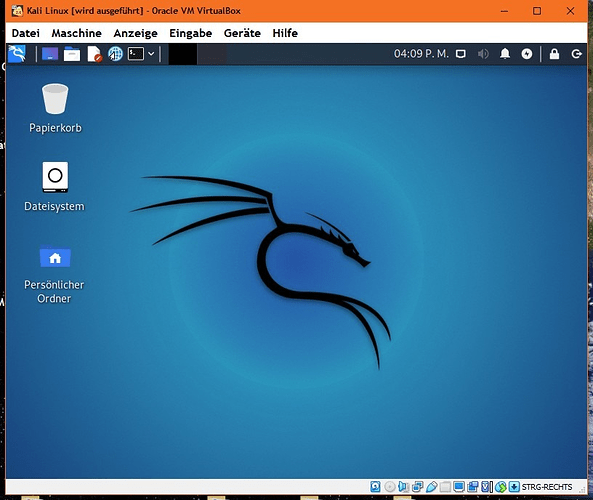This screenshot has width=593, height=500.
Task: Open the terminal emulator launcher
Action: [136, 54]
